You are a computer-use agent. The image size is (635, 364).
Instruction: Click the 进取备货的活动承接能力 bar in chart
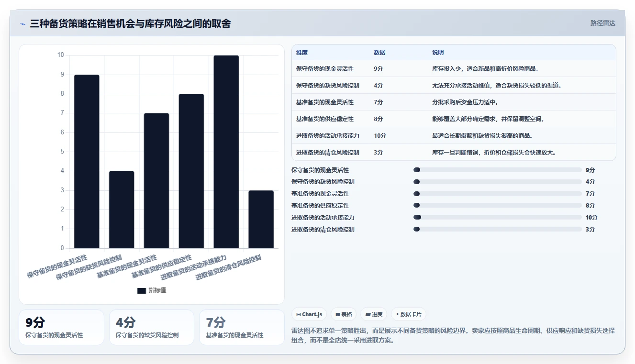226,152
